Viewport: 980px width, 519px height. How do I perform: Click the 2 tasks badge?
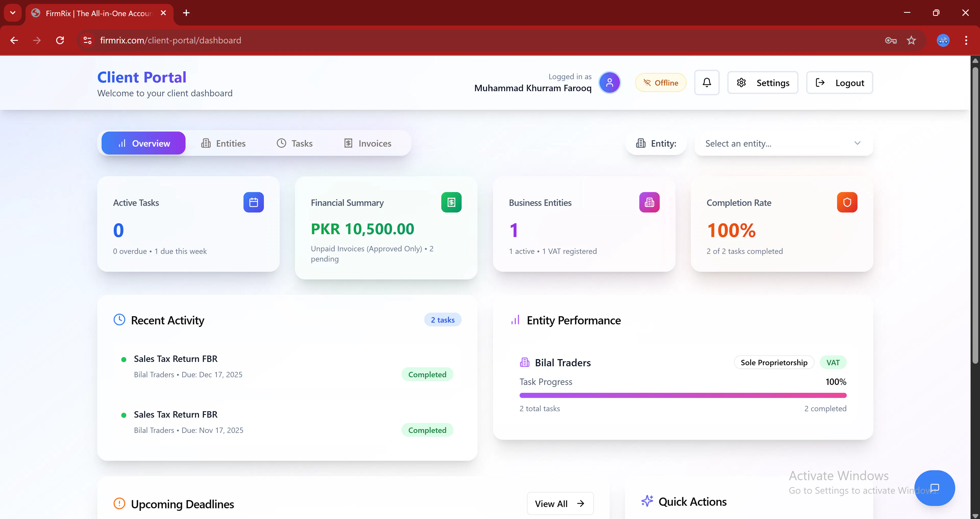443,320
